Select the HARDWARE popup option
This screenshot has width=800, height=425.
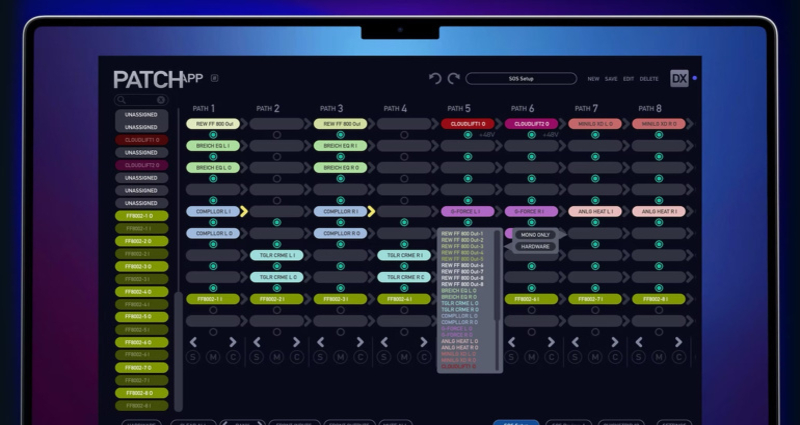pyautogui.click(x=535, y=246)
